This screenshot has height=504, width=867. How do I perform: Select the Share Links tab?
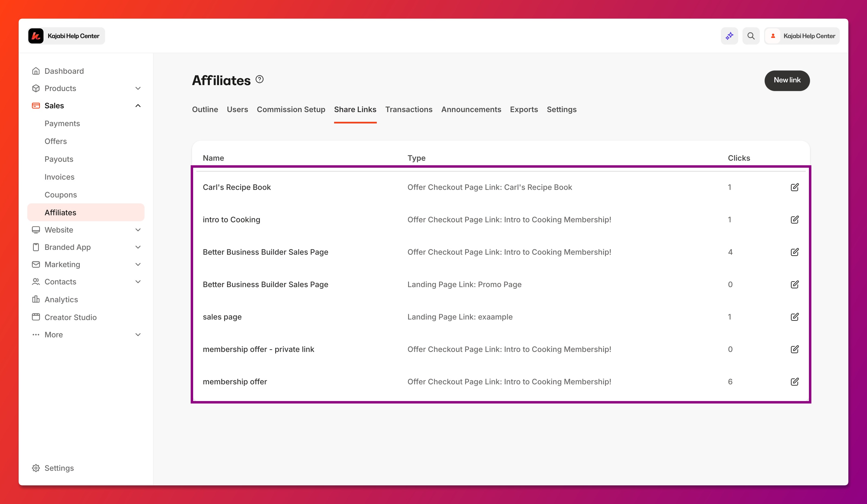point(355,109)
